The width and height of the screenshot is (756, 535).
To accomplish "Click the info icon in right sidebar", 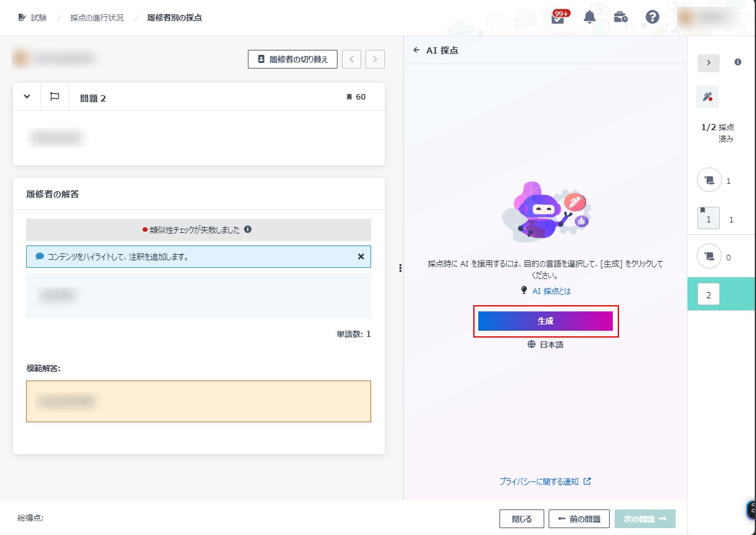I will click(738, 62).
